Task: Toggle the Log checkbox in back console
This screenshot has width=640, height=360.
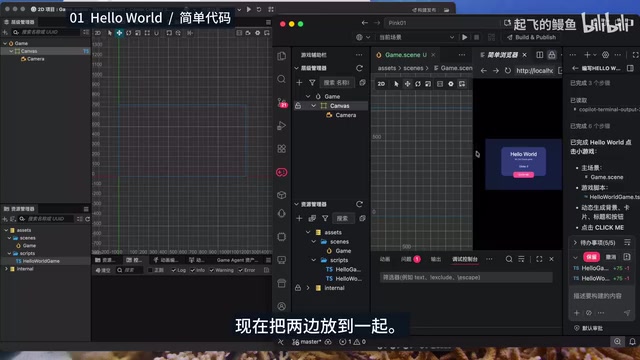Action: coord(173,270)
